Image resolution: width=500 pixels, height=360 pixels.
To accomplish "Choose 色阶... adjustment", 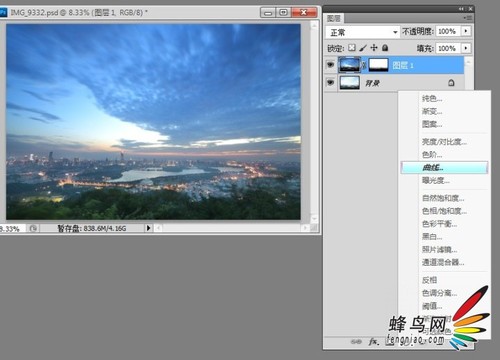I will coord(432,155).
